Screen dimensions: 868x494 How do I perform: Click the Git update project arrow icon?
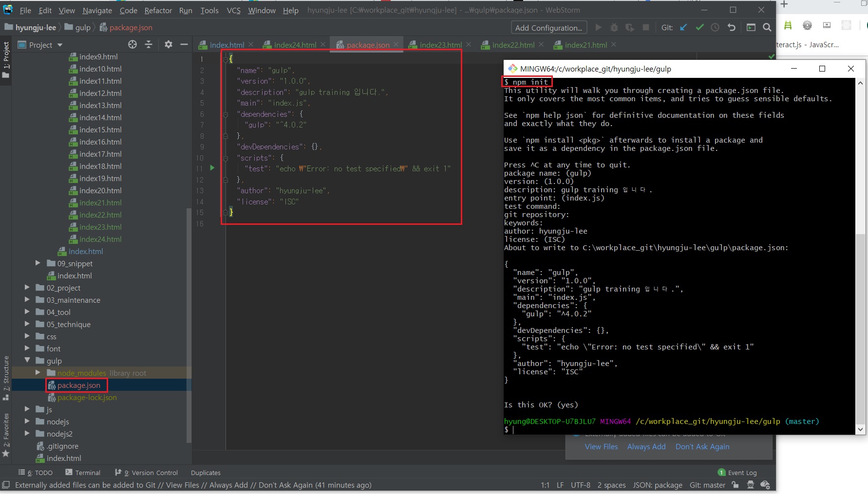(x=684, y=28)
